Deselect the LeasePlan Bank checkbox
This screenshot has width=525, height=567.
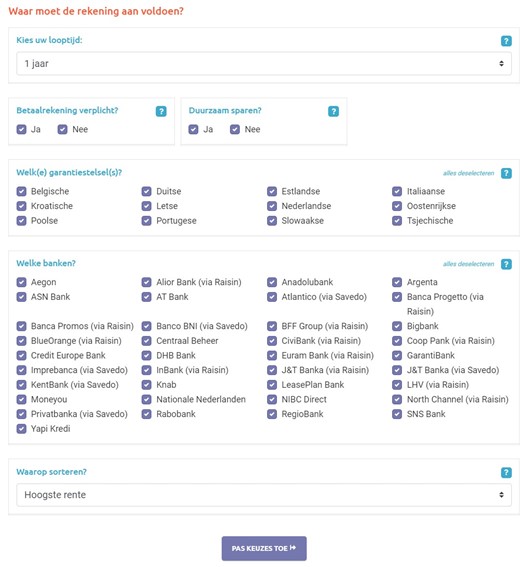[272, 385]
